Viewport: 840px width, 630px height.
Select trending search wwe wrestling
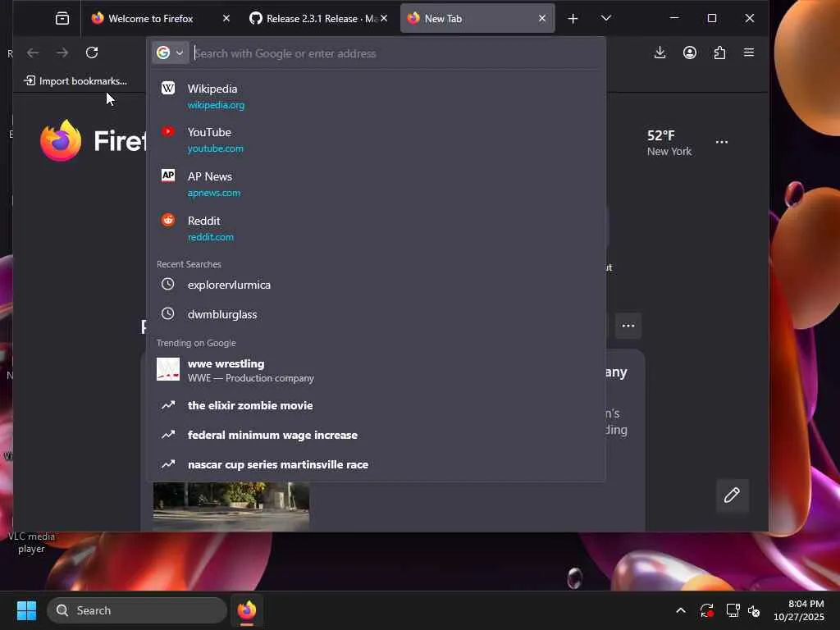376,370
